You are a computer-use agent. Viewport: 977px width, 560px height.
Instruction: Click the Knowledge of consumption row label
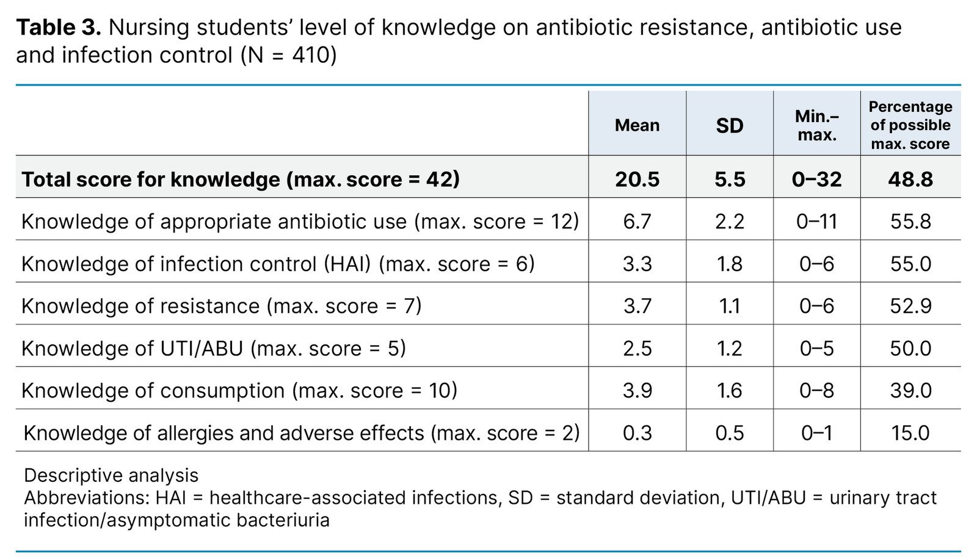(x=239, y=390)
